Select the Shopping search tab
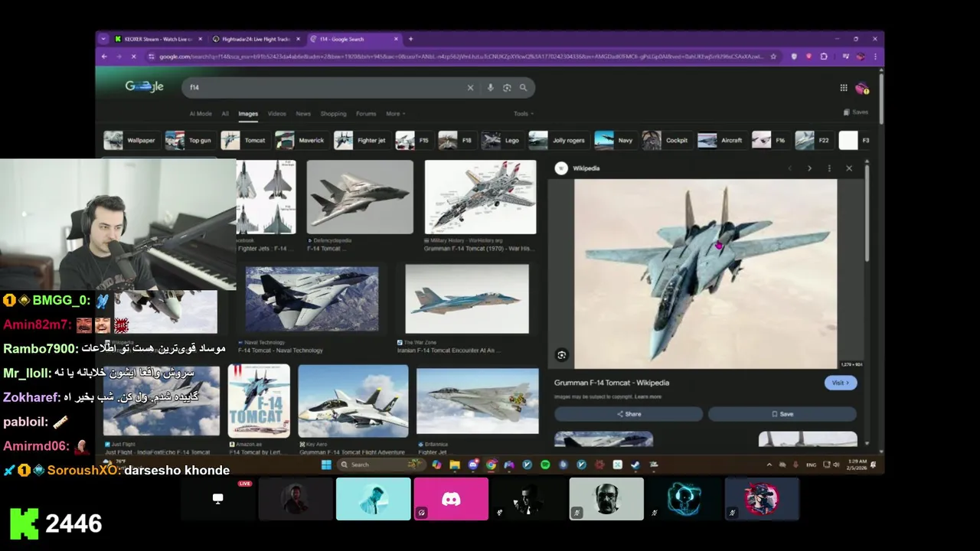Viewport: 980px width, 551px height. point(333,114)
